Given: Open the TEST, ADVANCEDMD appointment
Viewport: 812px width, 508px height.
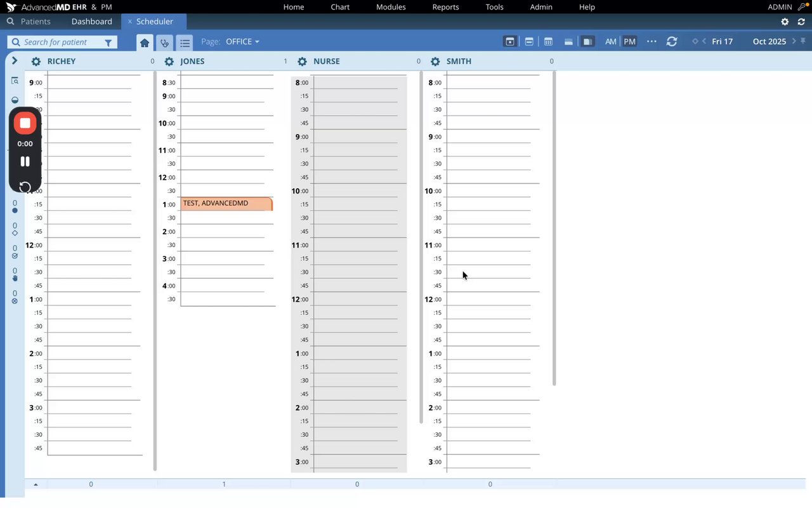Looking at the screenshot, I should point(226,204).
